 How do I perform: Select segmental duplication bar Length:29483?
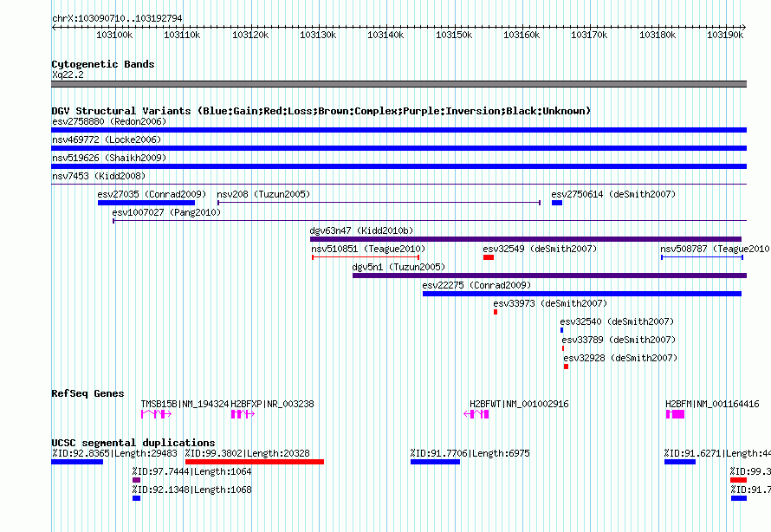[x=77, y=462]
